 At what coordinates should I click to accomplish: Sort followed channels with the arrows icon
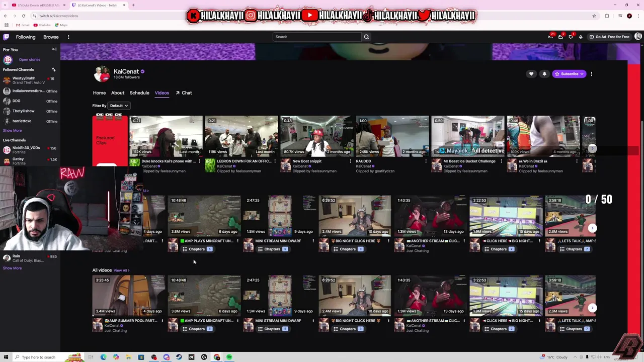[54, 70]
